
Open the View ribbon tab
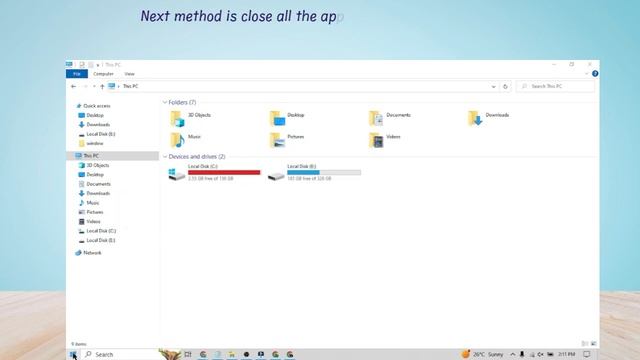[x=129, y=74]
